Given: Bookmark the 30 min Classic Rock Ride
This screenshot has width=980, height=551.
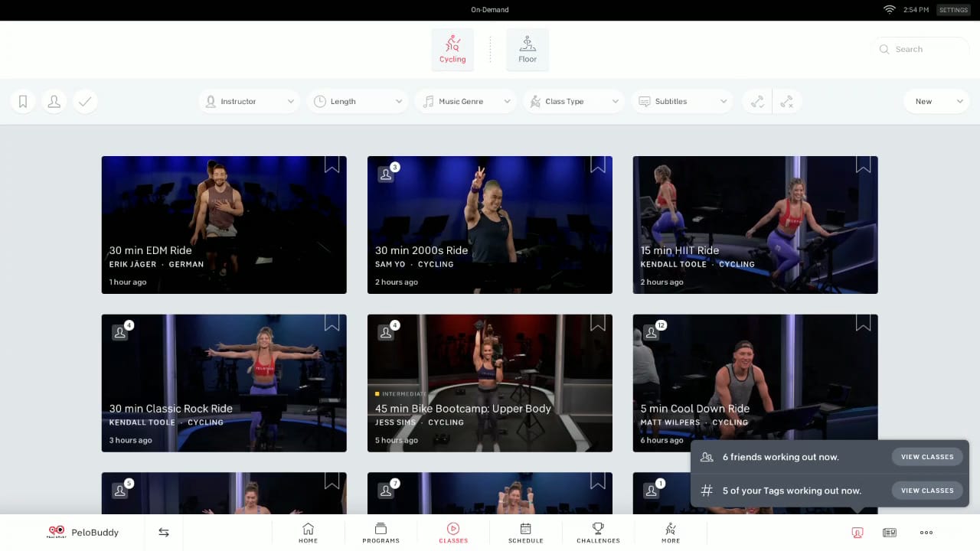Looking at the screenshot, I should click(332, 323).
